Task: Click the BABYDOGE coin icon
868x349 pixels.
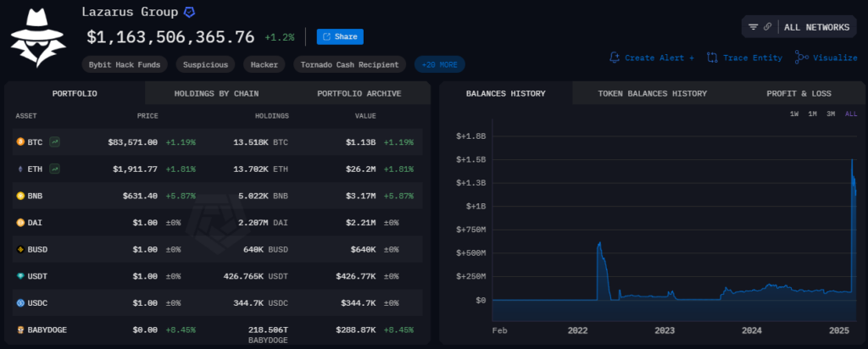Action: 20,330
